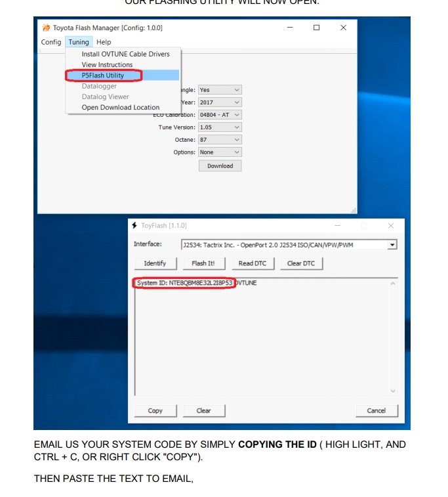Expand the Octane dropdown showing 87
Viewport: 448px width, 497px height.
[220, 140]
